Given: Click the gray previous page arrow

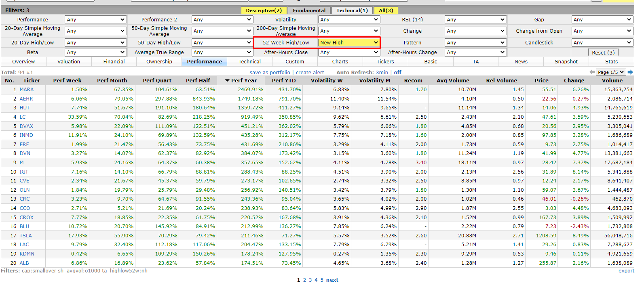Looking at the screenshot, I should pyautogui.click(x=592, y=72).
